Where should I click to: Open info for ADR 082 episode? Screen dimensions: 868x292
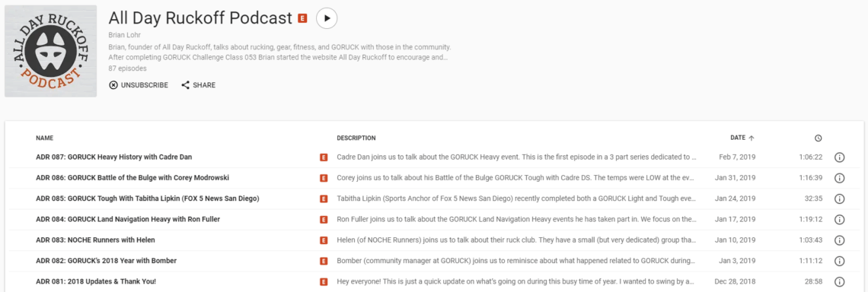point(838,261)
